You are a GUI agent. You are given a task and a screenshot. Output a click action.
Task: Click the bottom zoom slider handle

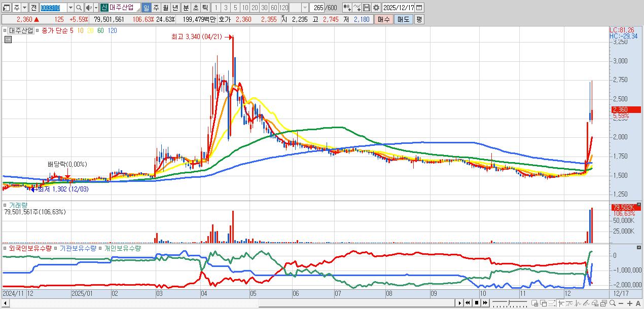pyautogui.click(x=509, y=302)
